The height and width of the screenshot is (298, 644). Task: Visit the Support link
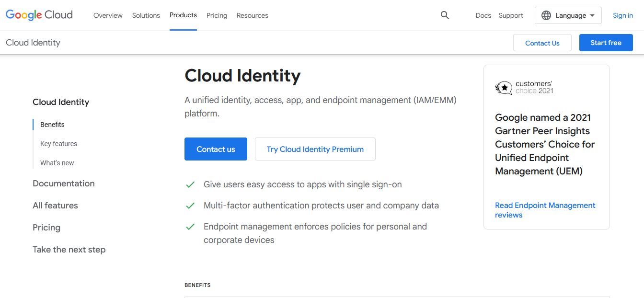point(511,15)
